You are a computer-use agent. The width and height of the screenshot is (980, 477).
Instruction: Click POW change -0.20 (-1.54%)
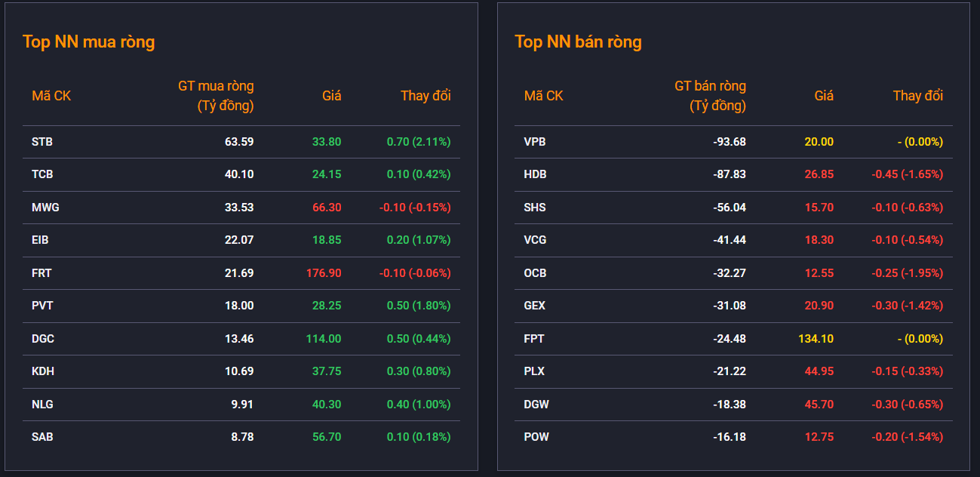pos(908,437)
